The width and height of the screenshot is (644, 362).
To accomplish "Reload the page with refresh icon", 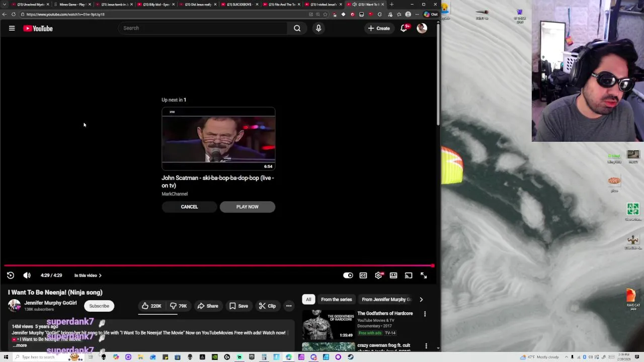I will coord(14,14).
